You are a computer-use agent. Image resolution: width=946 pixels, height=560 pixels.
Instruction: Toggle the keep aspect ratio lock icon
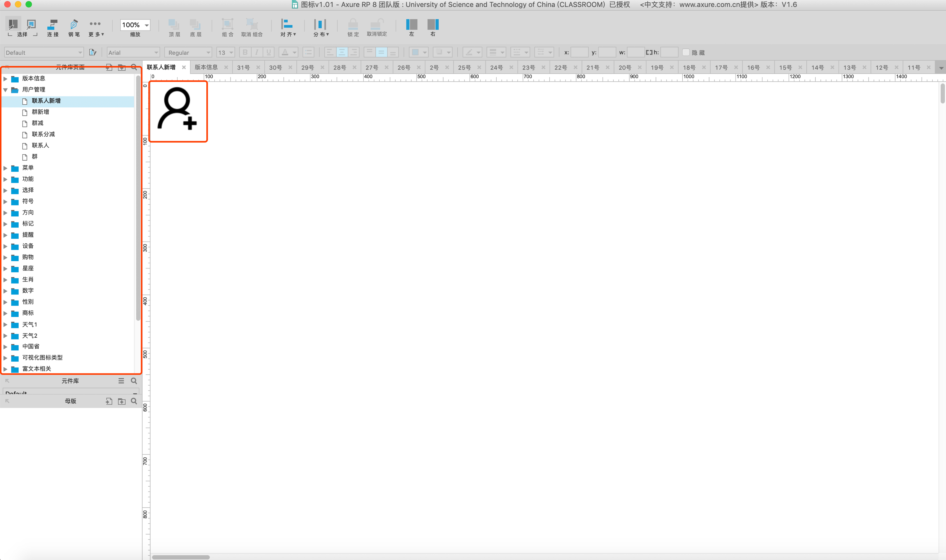pos(649,52)
